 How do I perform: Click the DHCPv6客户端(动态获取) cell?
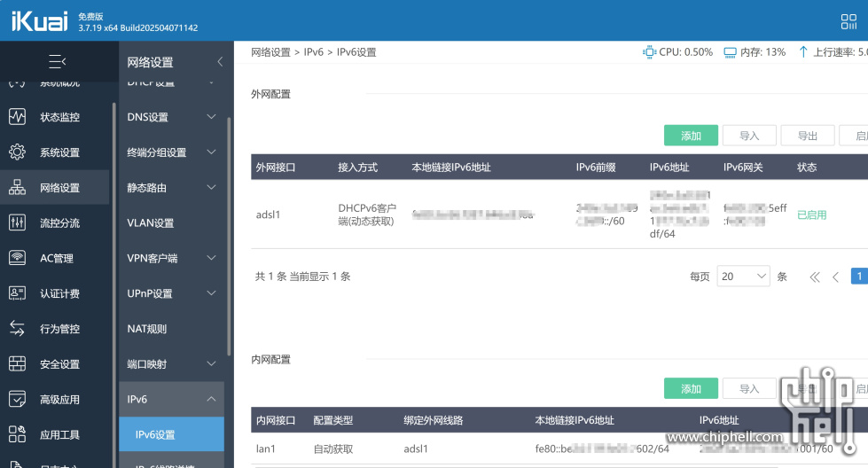click(367, 214)
